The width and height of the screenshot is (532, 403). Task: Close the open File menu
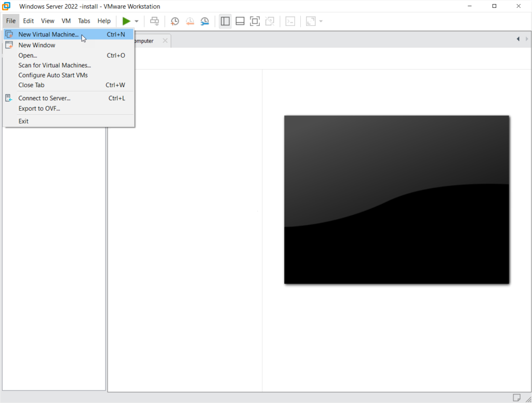(10, 21)
